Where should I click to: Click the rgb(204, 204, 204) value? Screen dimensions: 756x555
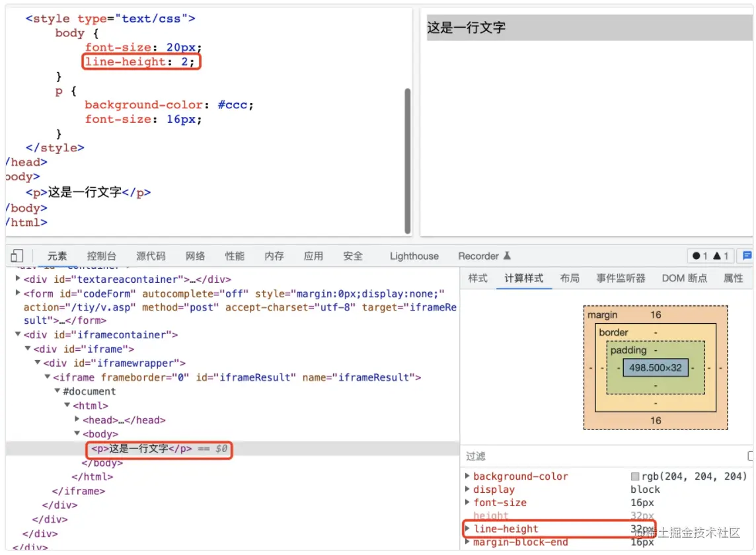pyautogui.click(x=695, y=476)
